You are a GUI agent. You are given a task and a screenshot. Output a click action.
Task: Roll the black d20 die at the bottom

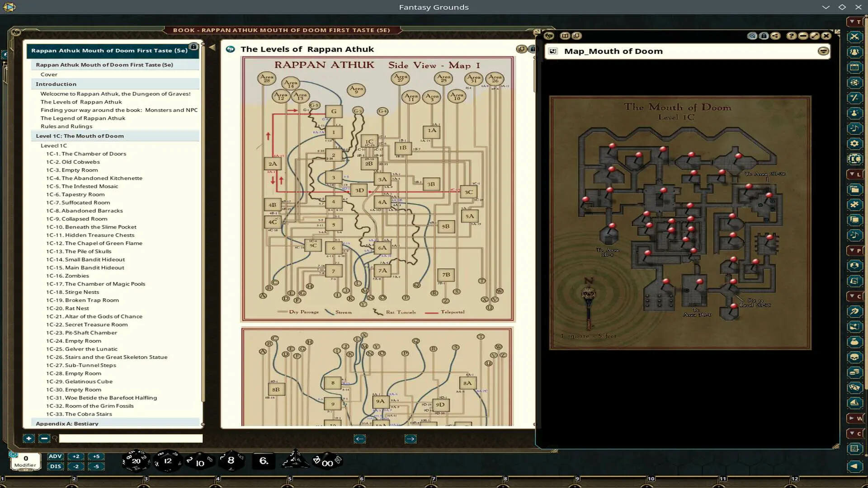pos(136,460)
